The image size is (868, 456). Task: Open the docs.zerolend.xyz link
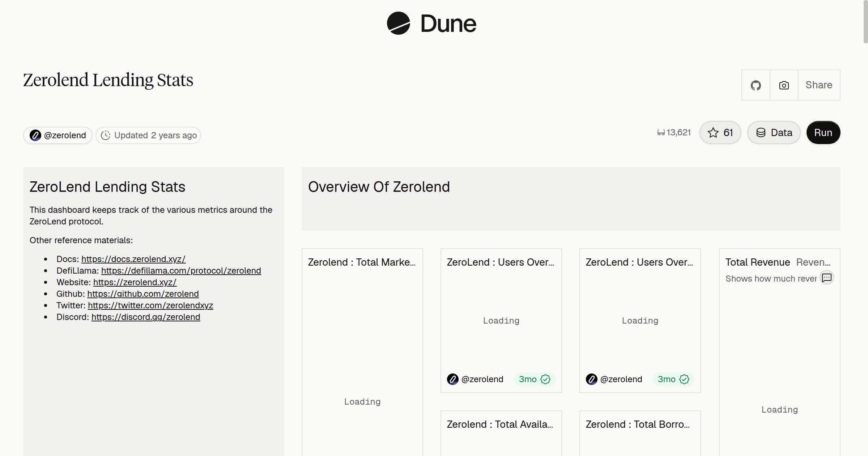133,259
